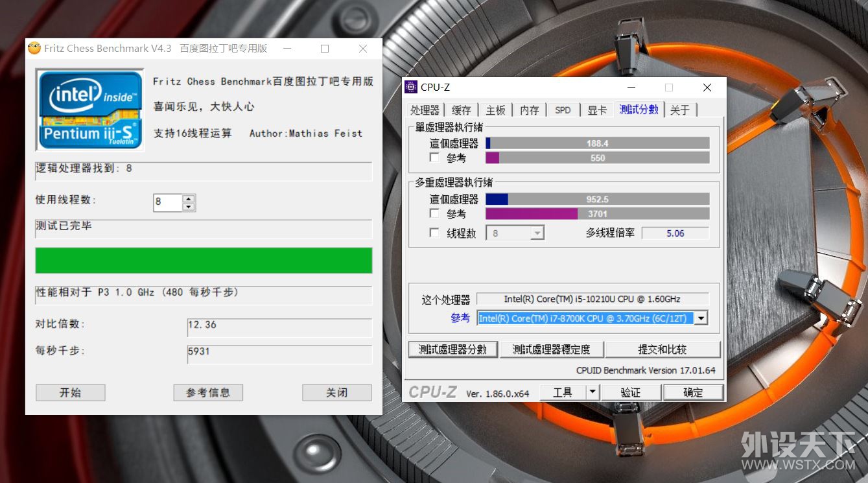Click the 每秒千步 value 5931

(x=279, y=354)
